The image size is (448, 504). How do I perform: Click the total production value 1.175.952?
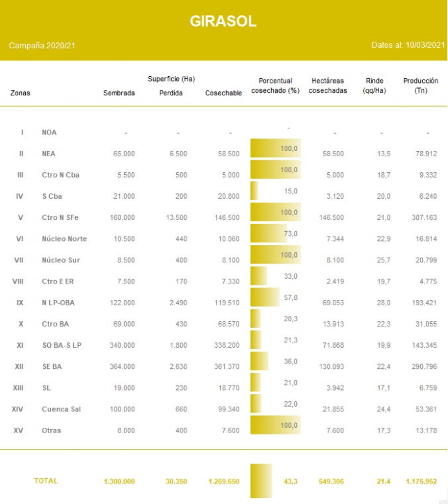420,481
